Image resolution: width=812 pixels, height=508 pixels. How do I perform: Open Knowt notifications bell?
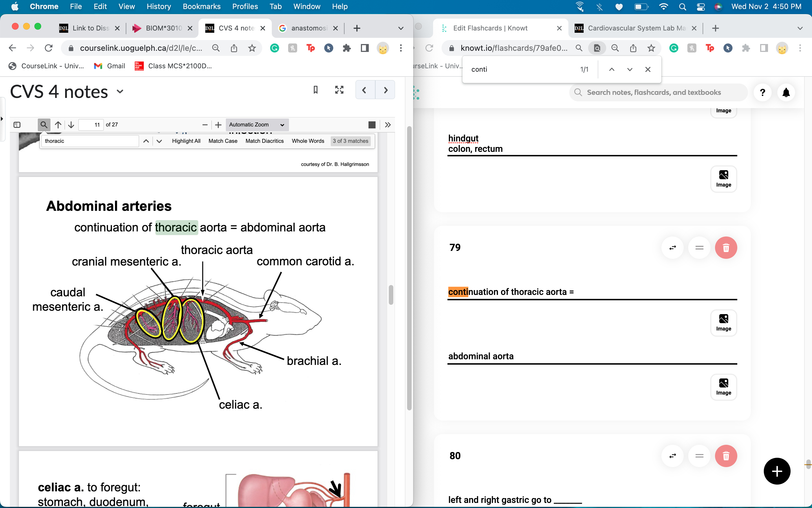(x=786, y=92)
